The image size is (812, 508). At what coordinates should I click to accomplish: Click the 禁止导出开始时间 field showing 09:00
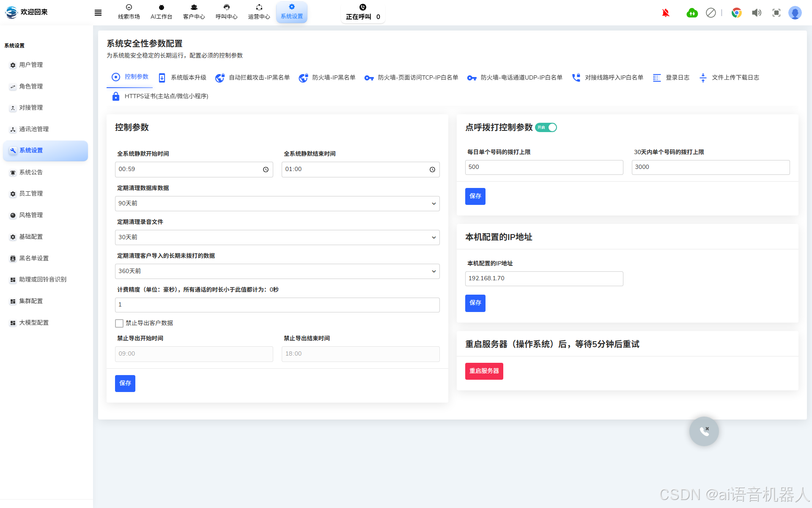(194, 354)
